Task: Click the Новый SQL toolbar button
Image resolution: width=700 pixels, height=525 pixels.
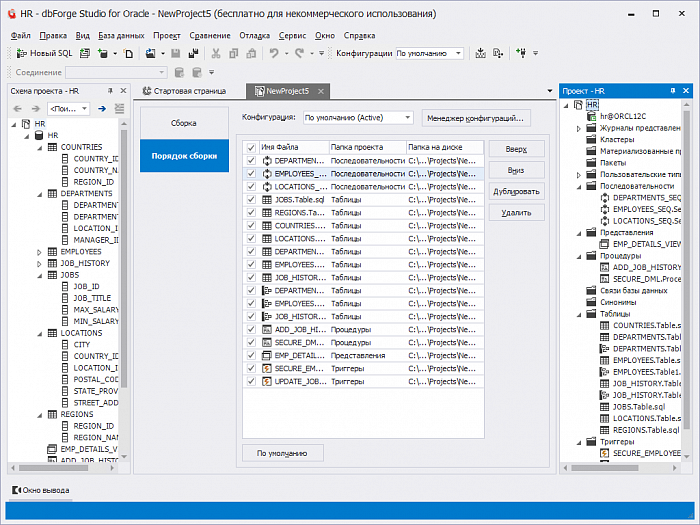Action: [x=44, y=53]
